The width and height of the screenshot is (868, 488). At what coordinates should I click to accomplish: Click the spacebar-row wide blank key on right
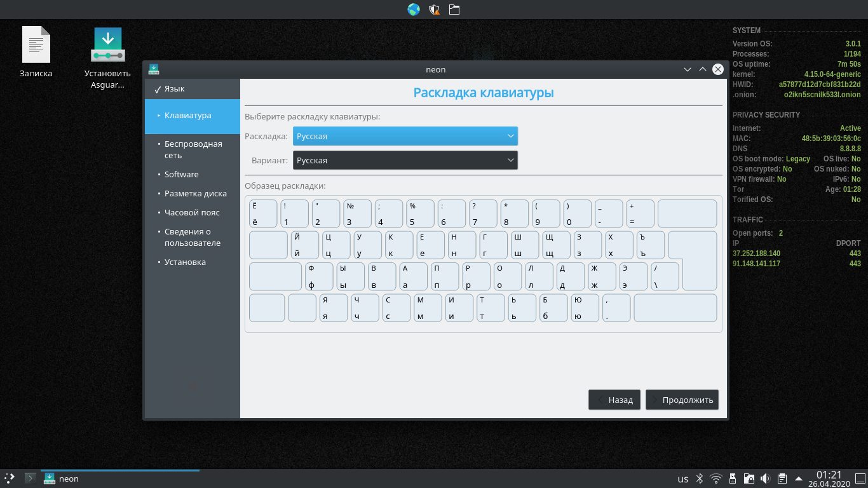pyautogui.click(x=675, y=308)
